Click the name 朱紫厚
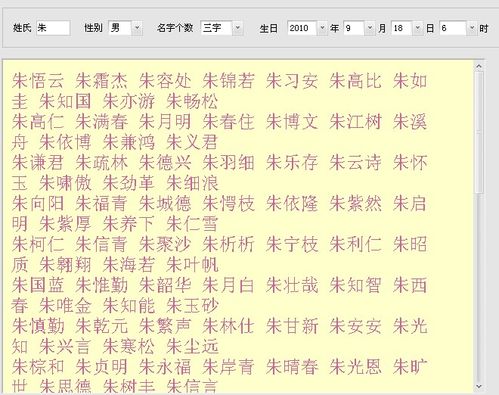Viewport: 499px width, 395px height. point(65,224)
